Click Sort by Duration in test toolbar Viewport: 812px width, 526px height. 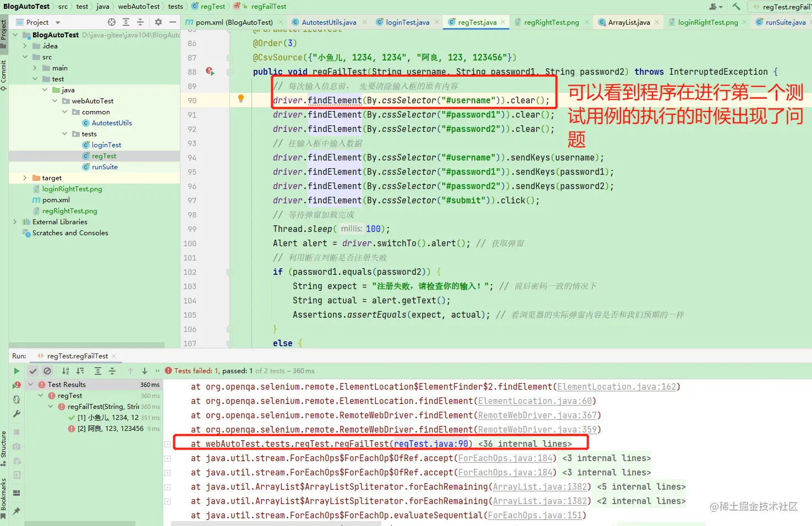coord(80,371)
